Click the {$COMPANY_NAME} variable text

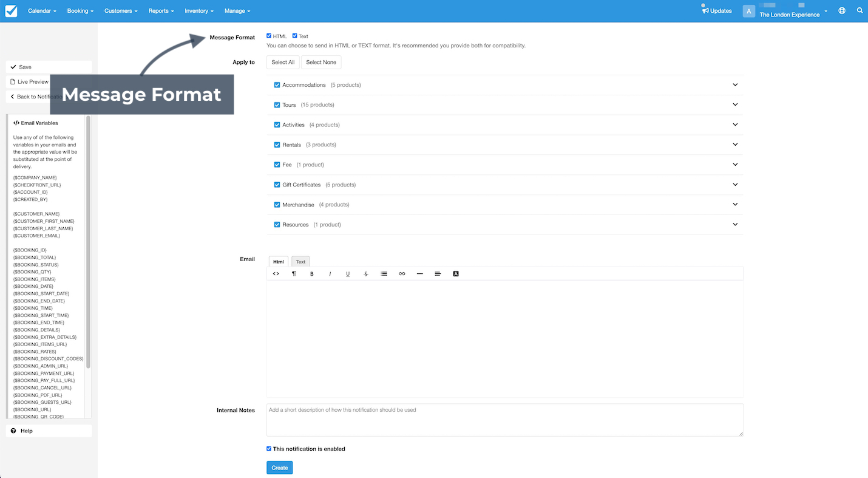[35, 177]
